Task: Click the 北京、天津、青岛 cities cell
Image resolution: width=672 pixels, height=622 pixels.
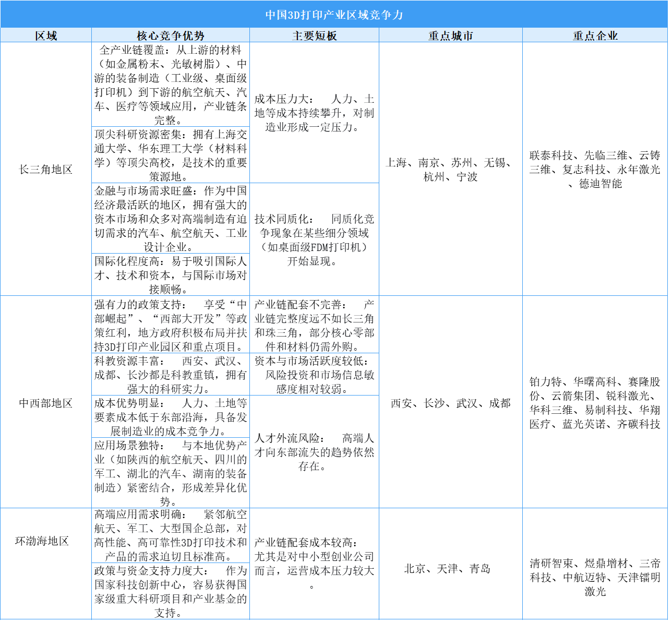Action: coord(447,569)
